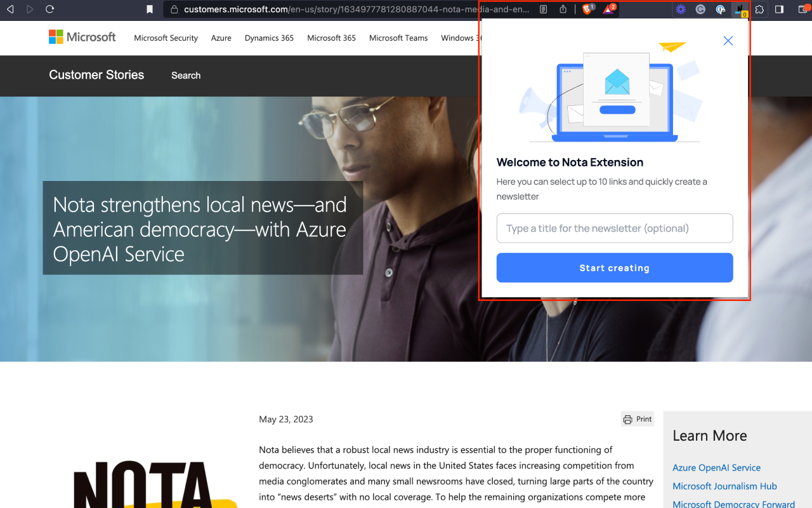Viewport: 812px width, 508px height.
Task: Reload the page with the refresh icon
Action: [x=49, y=10]
